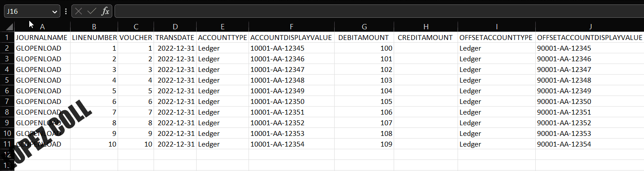Screen dimensions: 644x171
Task: Click the JOURNALNAME header cell
Action: 42,37
